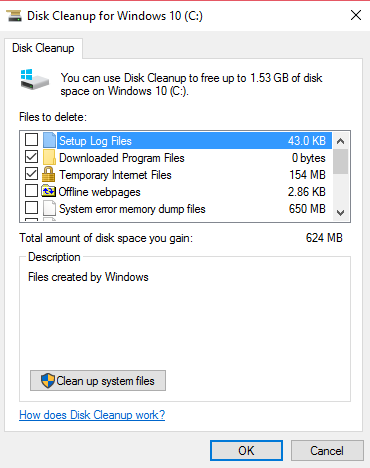Tick the System error memory dump files checkbox
This screenshot has height=468, width=370.
point(32,208)
